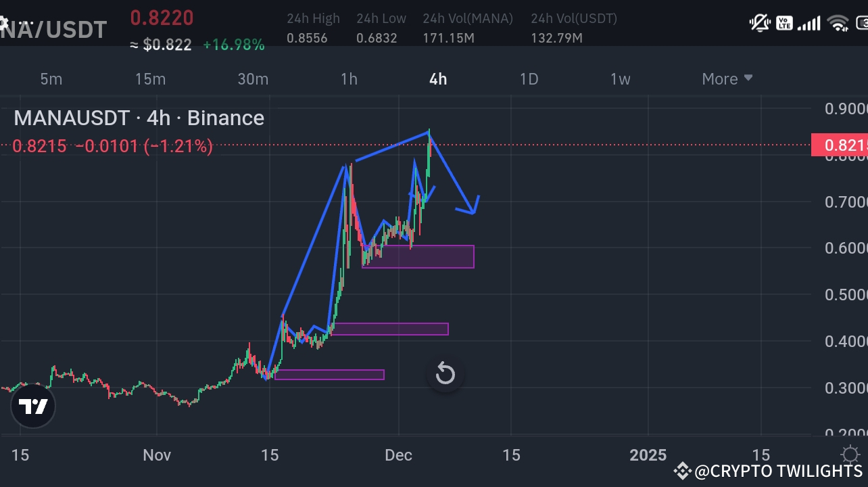Tap the cellular signal strength bars
This screenshot has width=868, height=487.
(810, 22)
